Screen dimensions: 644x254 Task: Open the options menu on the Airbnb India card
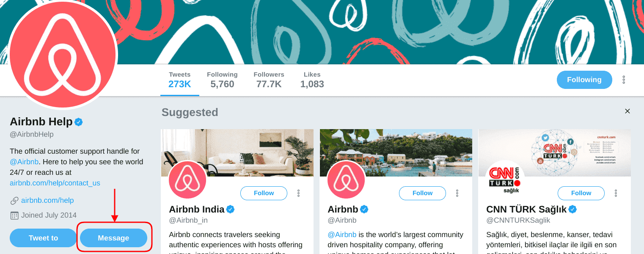point(298,193)
